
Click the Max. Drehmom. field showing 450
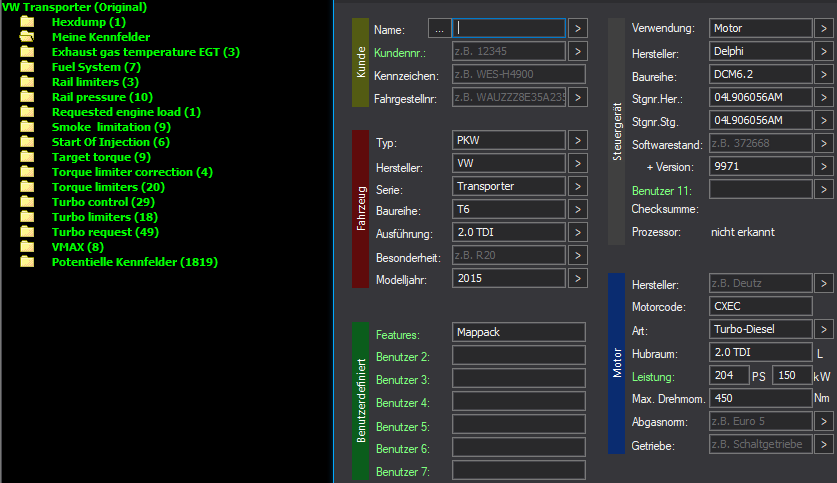click(761, 398)
